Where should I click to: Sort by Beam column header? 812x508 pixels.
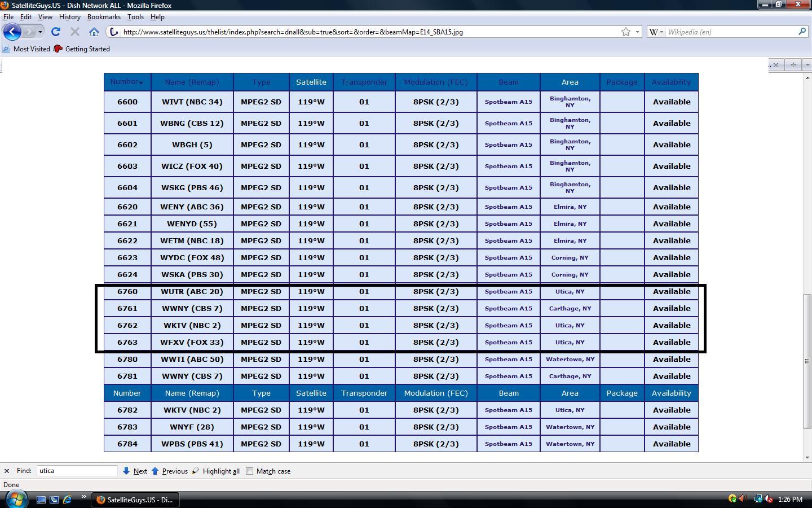coord(509,82)
